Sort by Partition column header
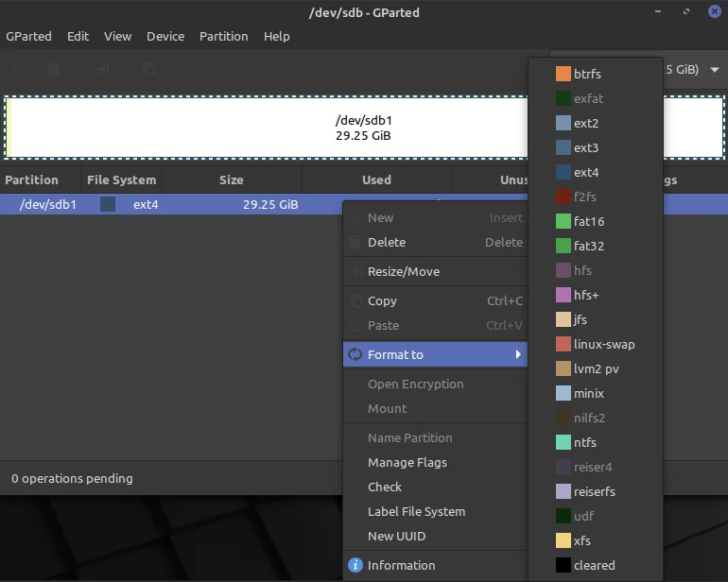 tap(40, 180)
